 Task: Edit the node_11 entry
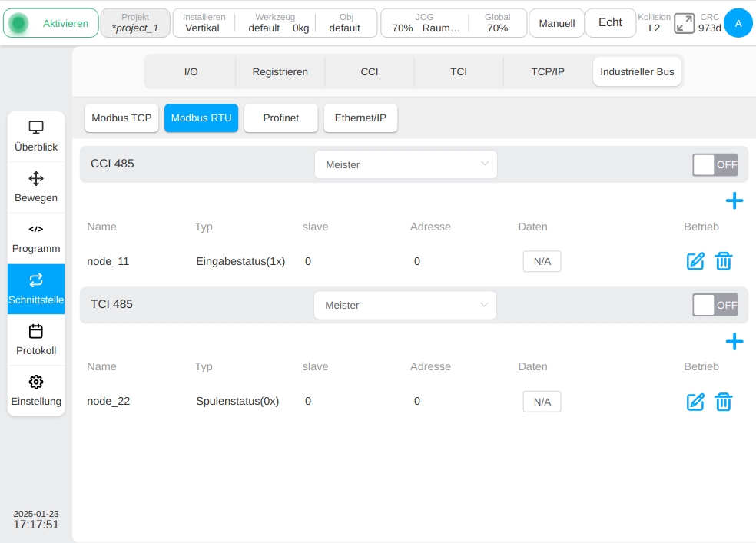695,261
